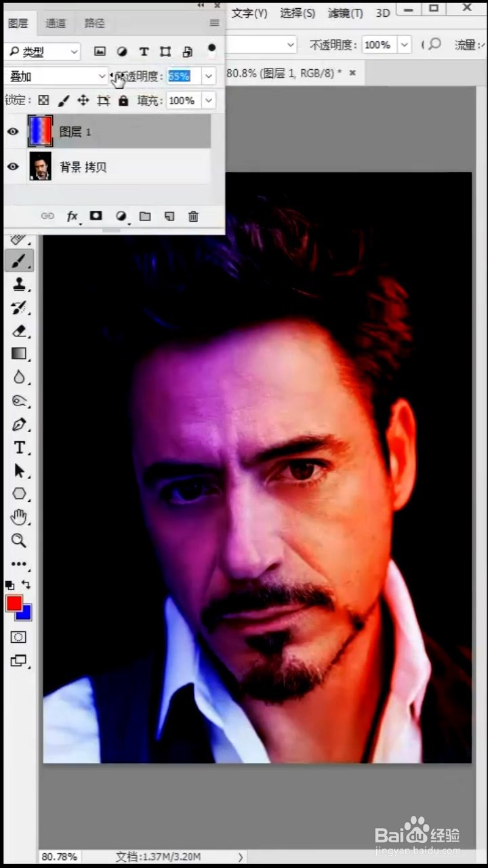Lock transparent pixels

[x=44, y=100]
